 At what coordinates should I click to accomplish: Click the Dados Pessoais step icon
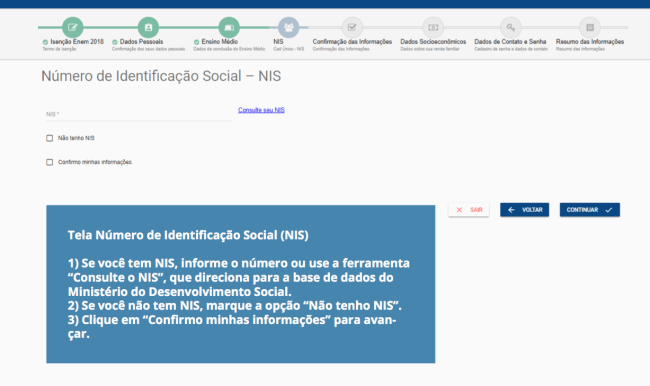148,27
